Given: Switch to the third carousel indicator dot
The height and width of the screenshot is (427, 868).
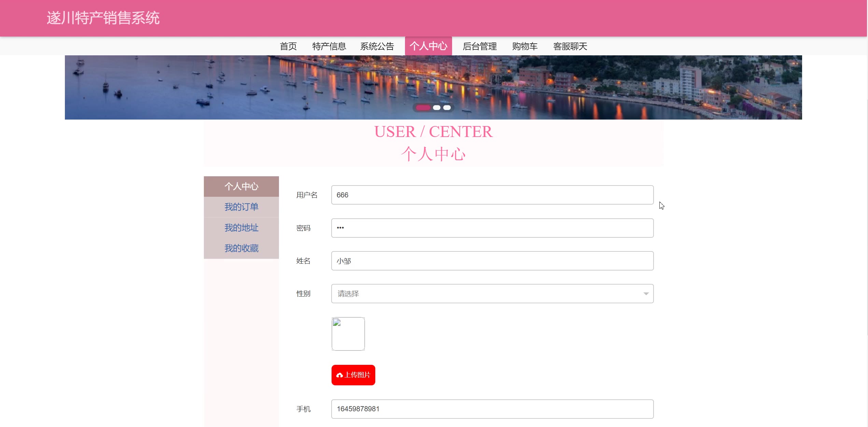Looking at the screenshot, I should point(447,108).
